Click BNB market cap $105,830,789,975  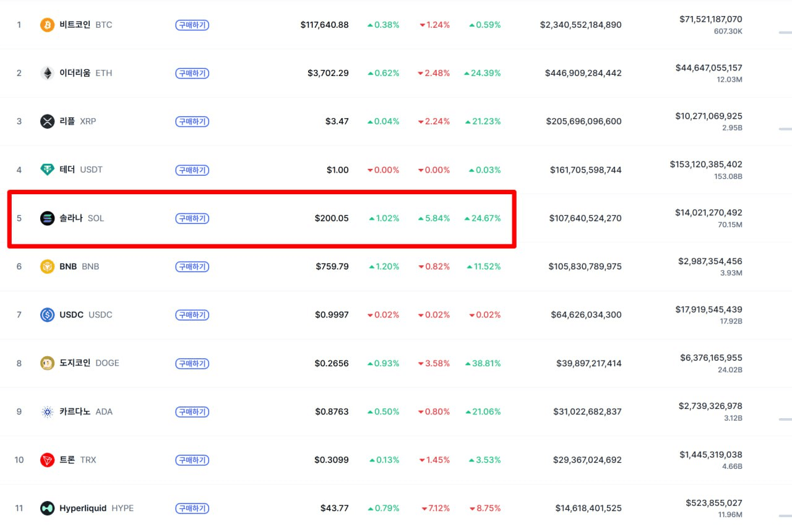[585, 267]
